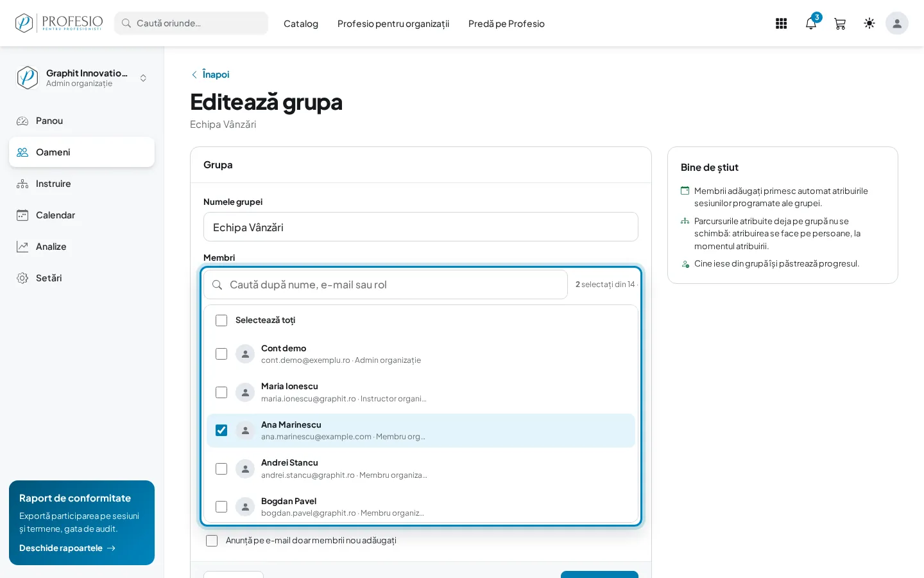Open Calendar in the sidebar
The image size is (924, 578).
click(81, 215)
